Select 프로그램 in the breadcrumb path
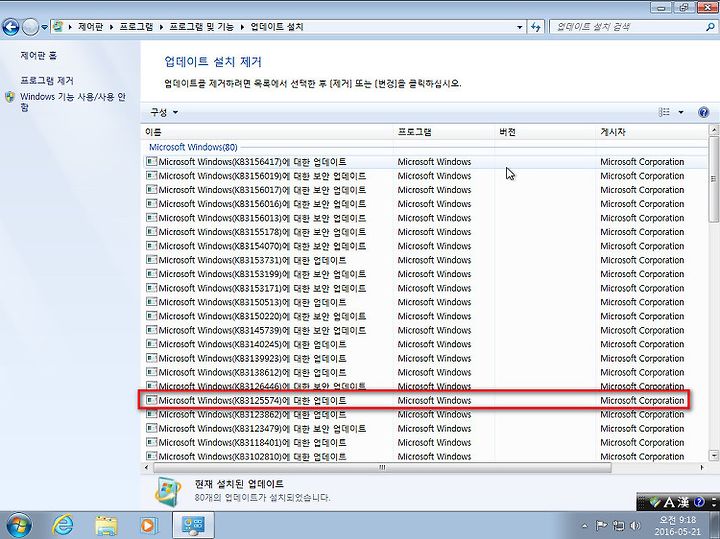The height and width of the screenshot is (539, 720). 136,27
